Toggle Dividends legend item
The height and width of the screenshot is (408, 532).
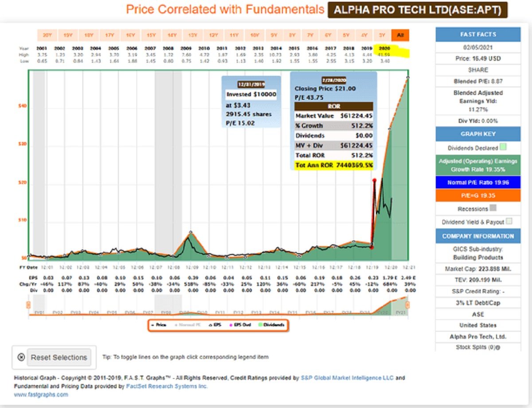(271, 326)
